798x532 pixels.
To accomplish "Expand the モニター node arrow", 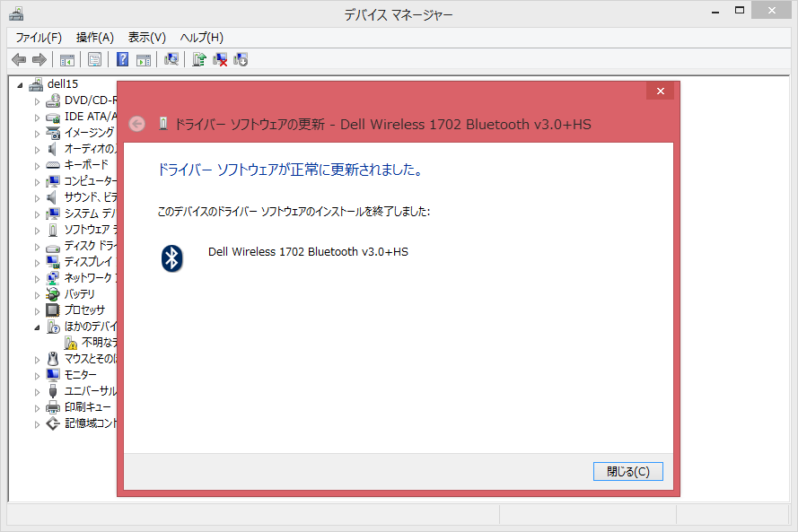I will (37, 377).
